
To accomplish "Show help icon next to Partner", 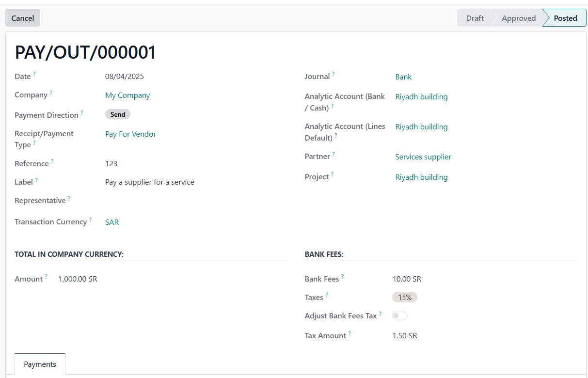I will (x=334, y=154).
